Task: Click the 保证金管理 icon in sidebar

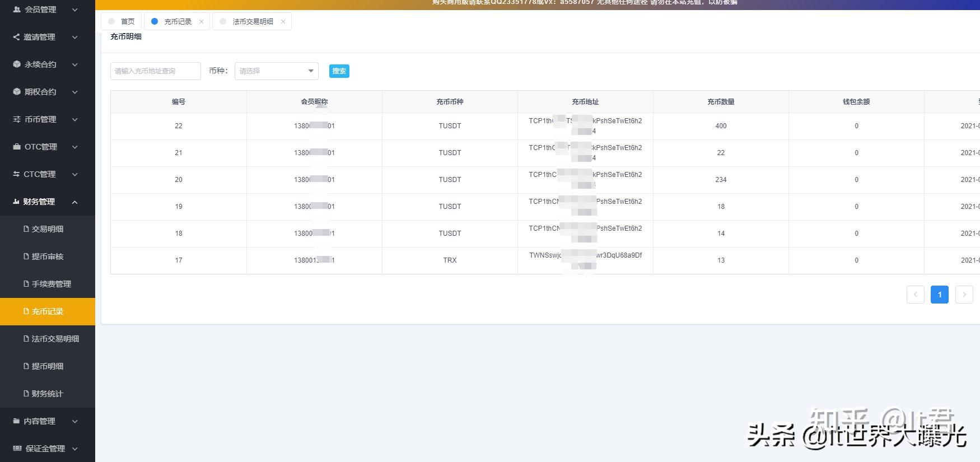Action: click(17, 449)
